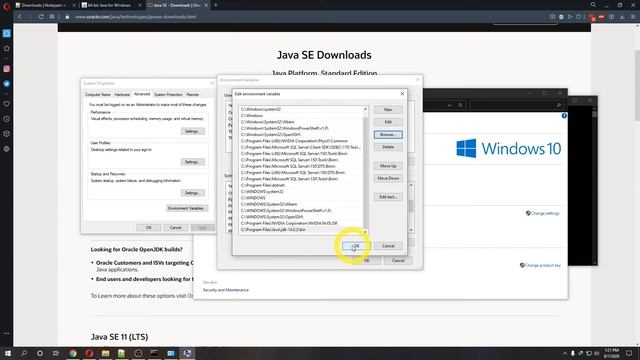Select the NVIDIA NvDLISR path entry
This screenshot has width=640, height=360.
click(x=301, y=223)
